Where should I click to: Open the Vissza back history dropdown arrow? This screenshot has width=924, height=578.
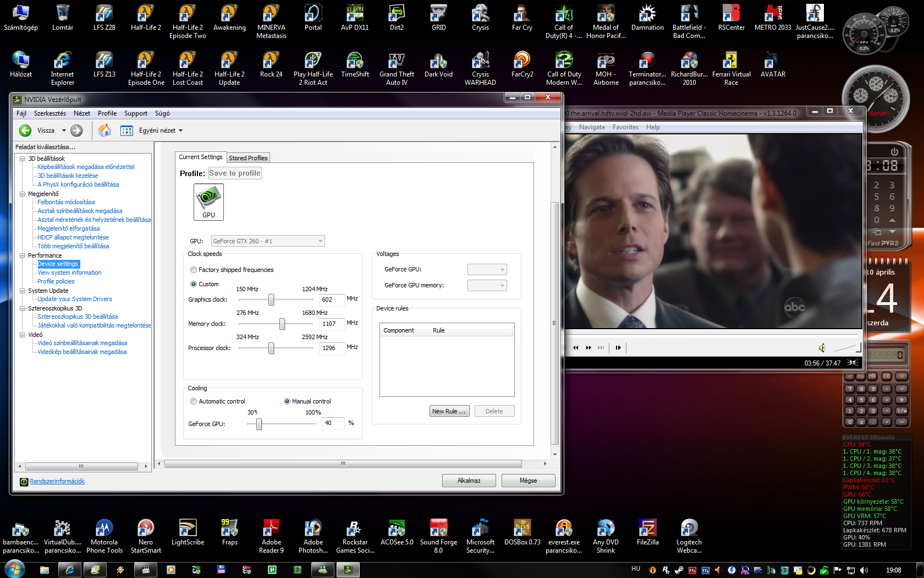pyautogui.click(x=64, y=130)
